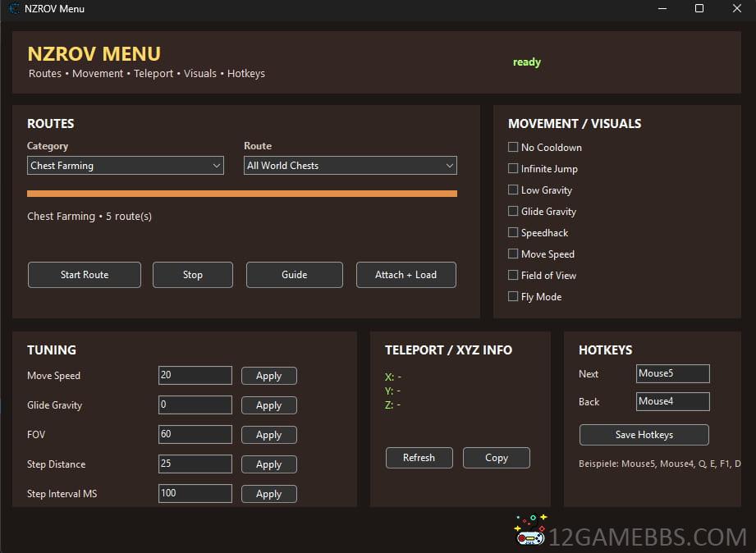Click the 'Z: -' coordinate readout
This screenshot has width=756, height=553.
(x=393, y=405)
